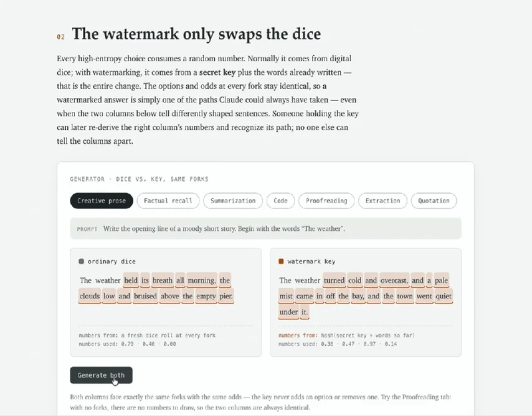Click the highlighted word 'overcast,'
Screen dimensions: 532x416
point(394,280)
